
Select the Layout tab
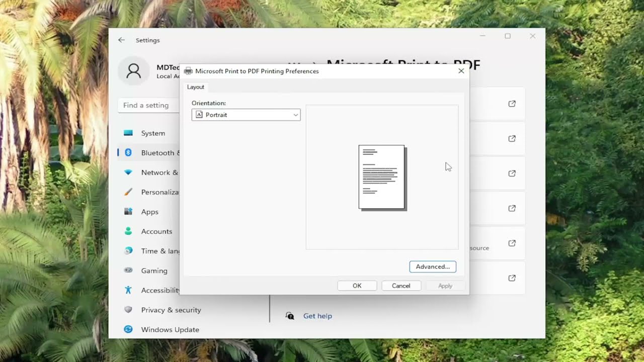pos(196,87)
